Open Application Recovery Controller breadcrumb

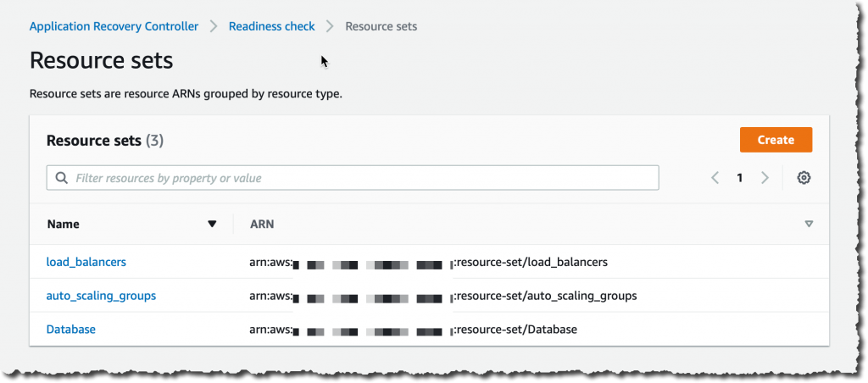coord(114,26)
